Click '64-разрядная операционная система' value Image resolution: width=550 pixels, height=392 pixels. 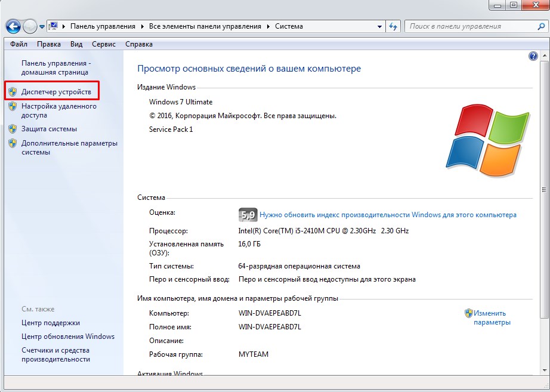(x=299, y=266)
